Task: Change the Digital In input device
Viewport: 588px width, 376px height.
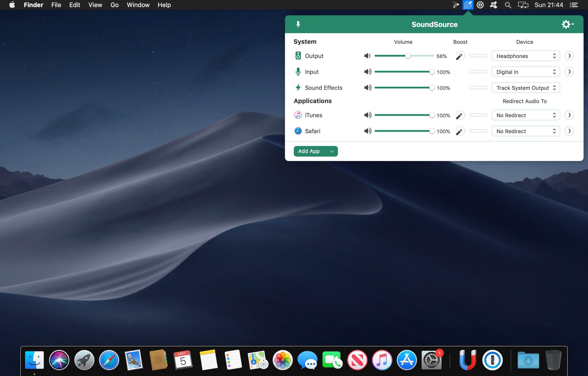Action: (526, 72)
